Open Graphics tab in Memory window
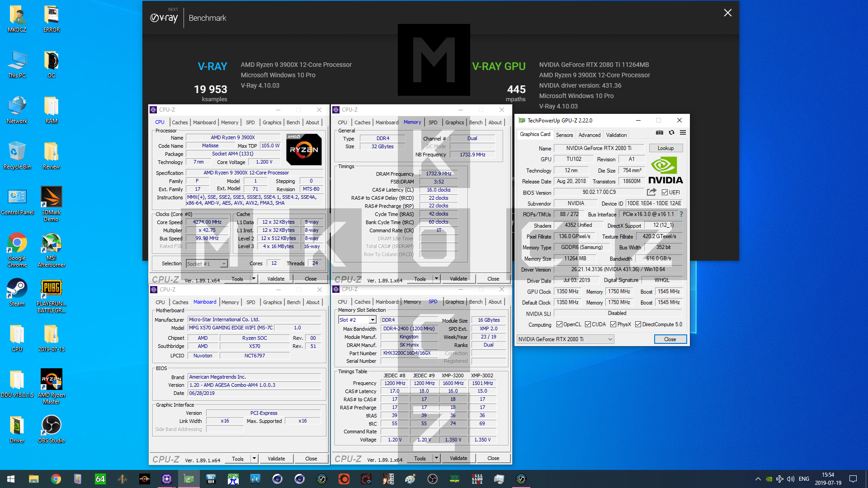 point(454,122)
